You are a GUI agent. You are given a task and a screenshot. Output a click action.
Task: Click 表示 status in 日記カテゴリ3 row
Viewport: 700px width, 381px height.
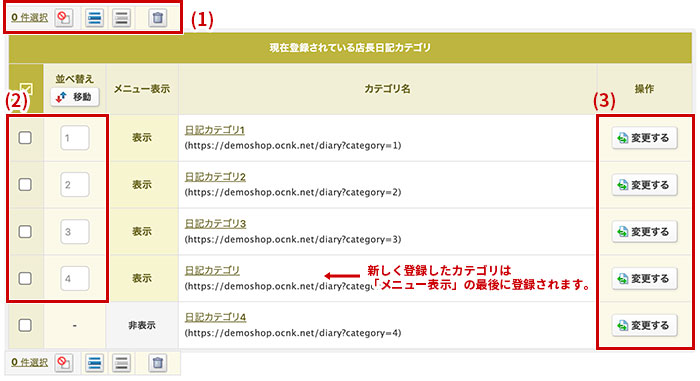[x=142, y=232]
